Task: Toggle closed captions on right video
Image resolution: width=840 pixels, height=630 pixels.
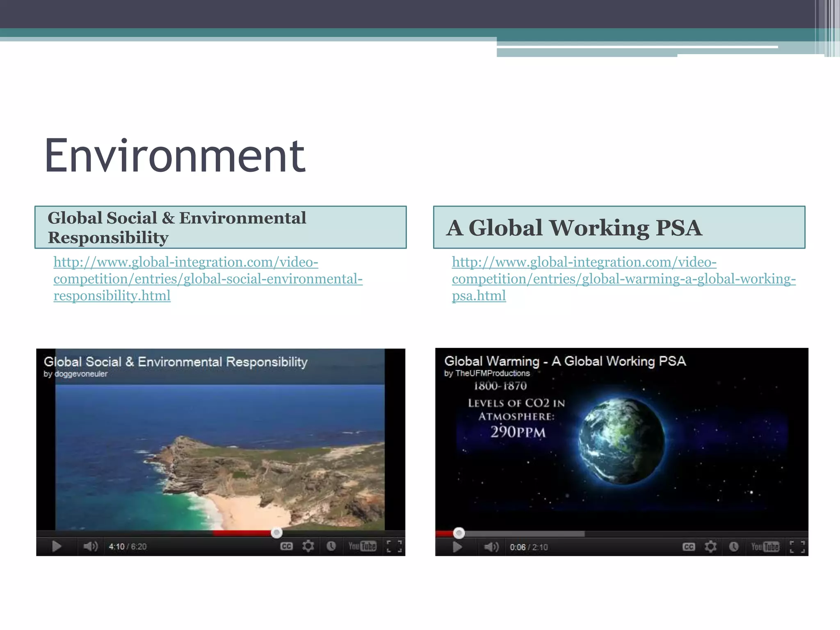Action: [x=689, y=547]
